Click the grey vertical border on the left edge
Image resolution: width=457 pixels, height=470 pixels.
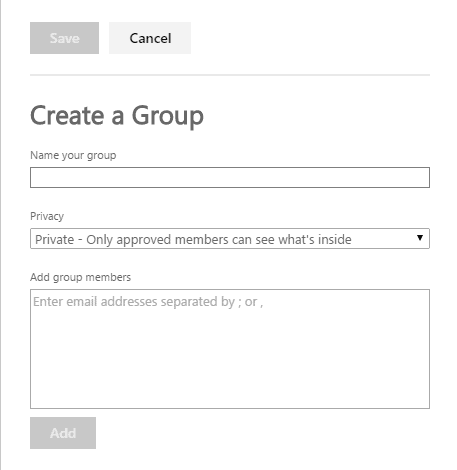click(1, 235)
